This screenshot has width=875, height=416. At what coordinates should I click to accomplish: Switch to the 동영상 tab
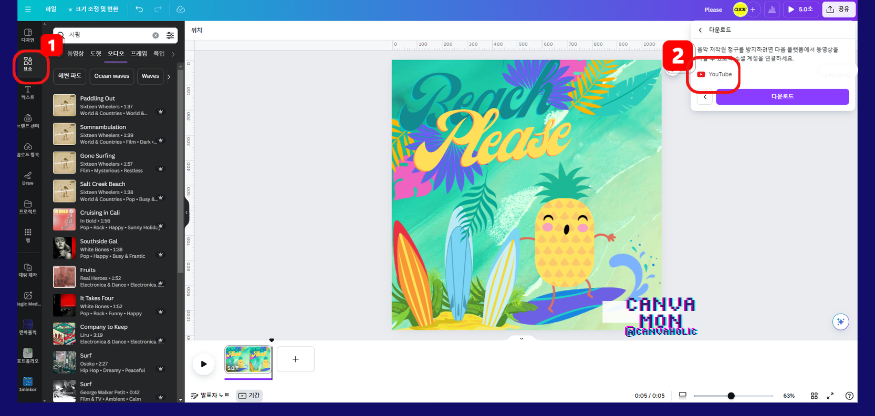[x=75, y=54]
